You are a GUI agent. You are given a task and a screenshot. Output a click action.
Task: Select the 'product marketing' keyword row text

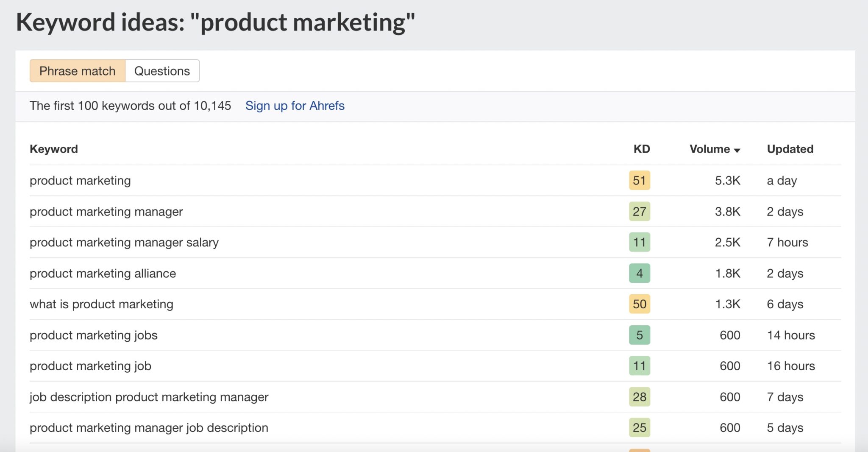[80, 181]
